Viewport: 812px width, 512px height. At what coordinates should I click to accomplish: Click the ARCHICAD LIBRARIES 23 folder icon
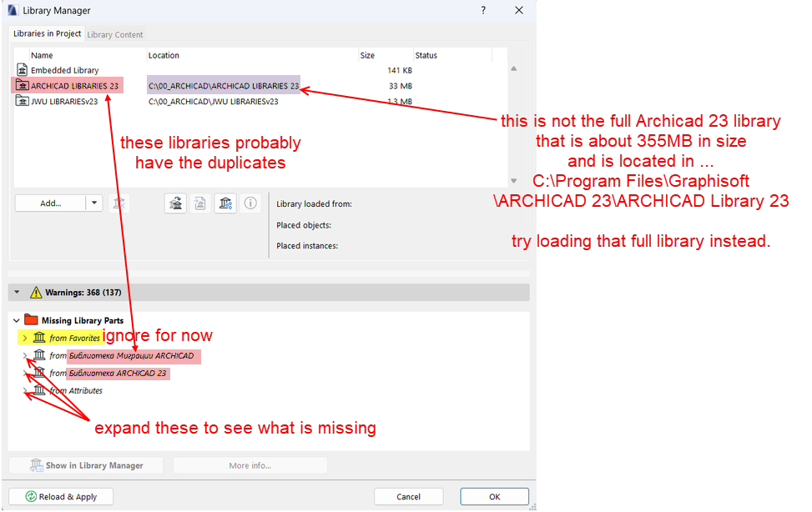(x=22, y=85)
